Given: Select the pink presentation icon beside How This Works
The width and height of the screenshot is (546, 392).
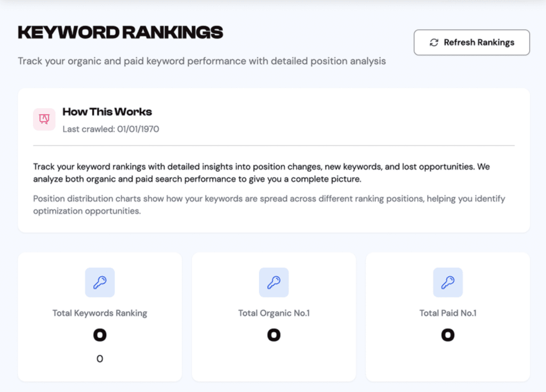Looking at the screenshot, I should (x=44, y=119).
